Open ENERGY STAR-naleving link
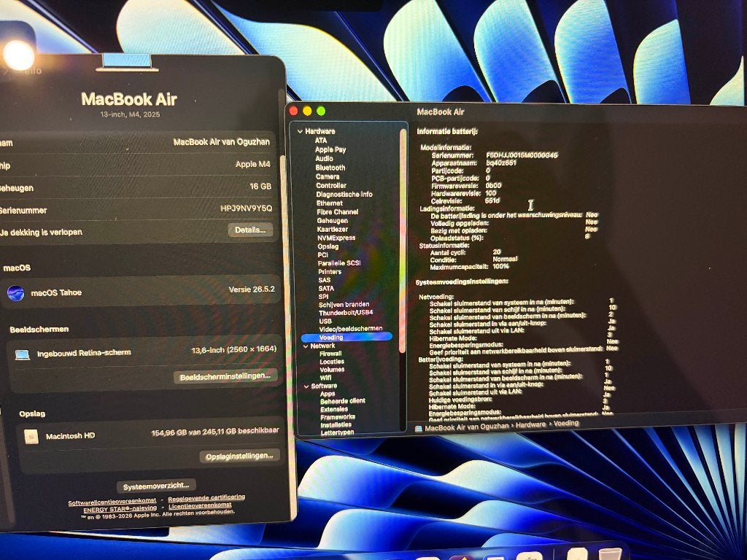 click(x=120, y=509)
